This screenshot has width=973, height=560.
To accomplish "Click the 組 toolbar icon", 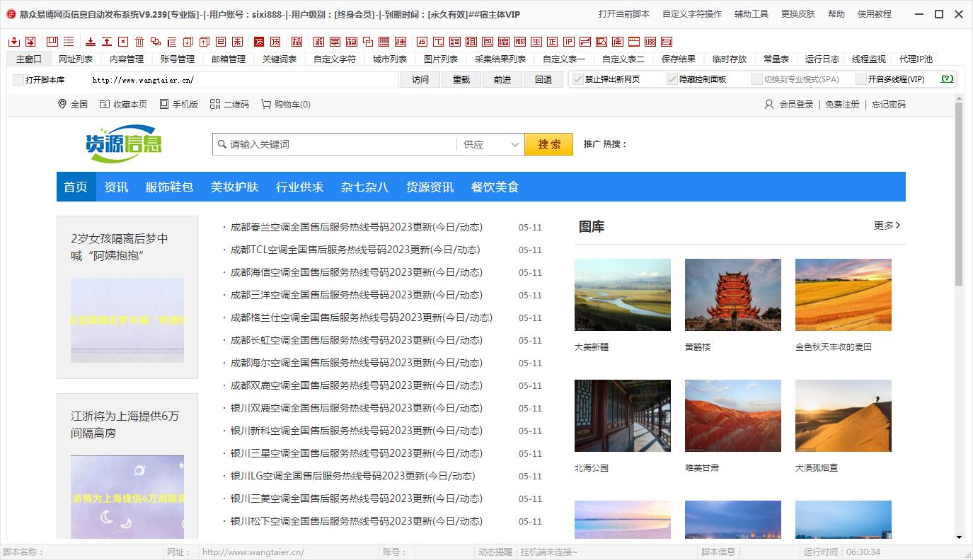I will coord(471,42).
